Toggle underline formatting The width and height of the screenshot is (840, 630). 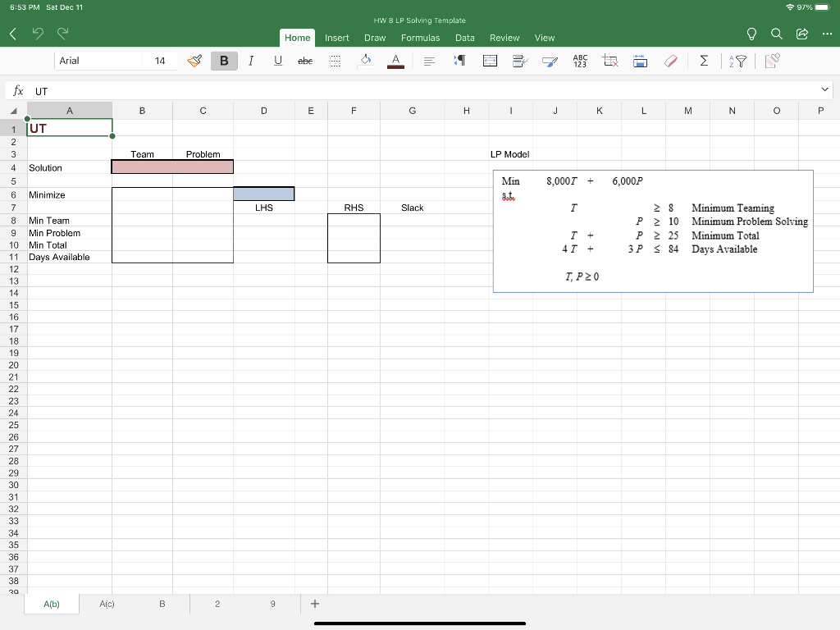click(x=277, y=61)
